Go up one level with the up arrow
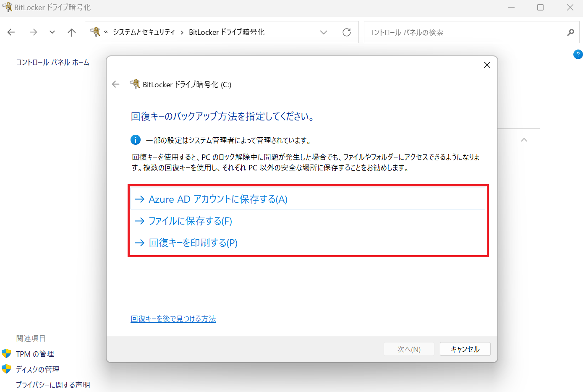The image size is (583, 392). pyautogui.click(x=72, y=32)
